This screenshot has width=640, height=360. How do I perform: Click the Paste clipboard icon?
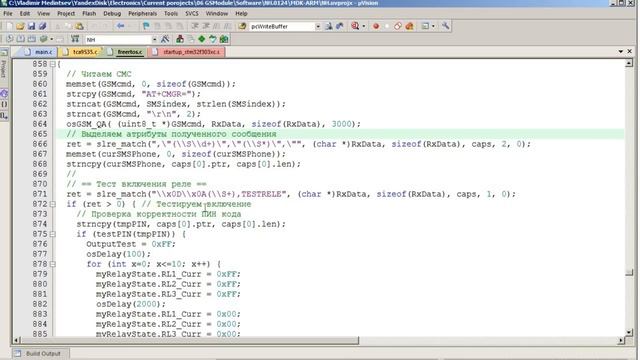[x=79, y=26]
